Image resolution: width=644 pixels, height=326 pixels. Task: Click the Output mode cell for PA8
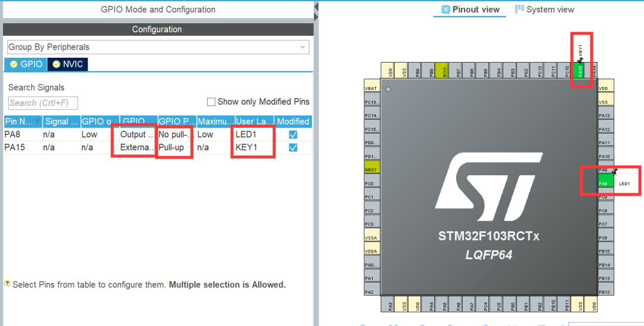138,135
